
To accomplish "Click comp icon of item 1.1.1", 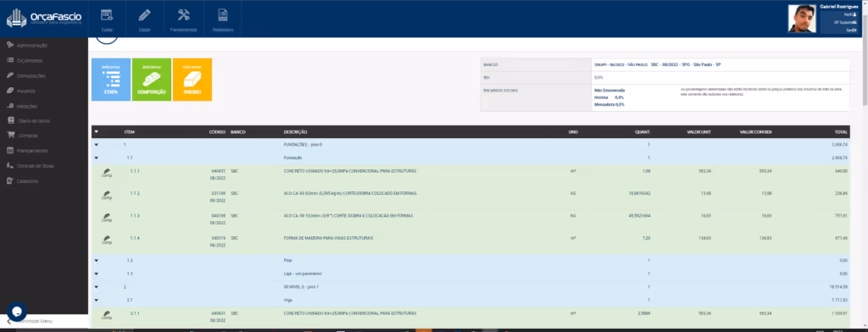I will click(x=106, y=173).
